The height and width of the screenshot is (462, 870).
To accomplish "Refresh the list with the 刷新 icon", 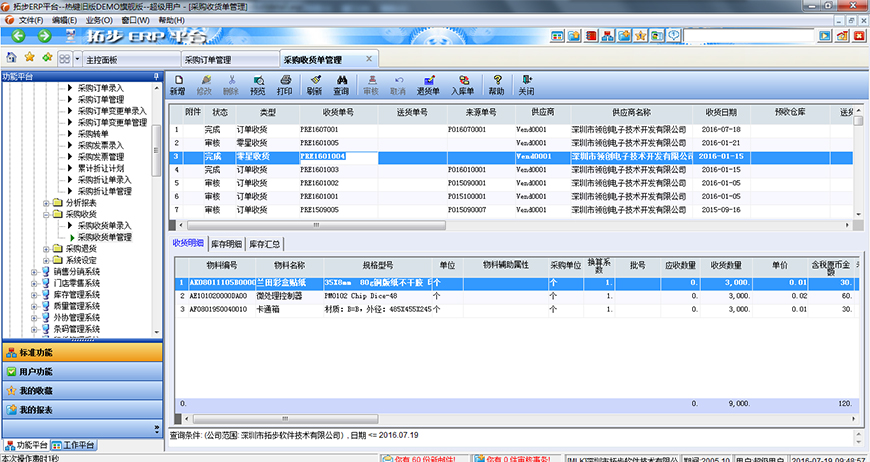I will point(314,84).
